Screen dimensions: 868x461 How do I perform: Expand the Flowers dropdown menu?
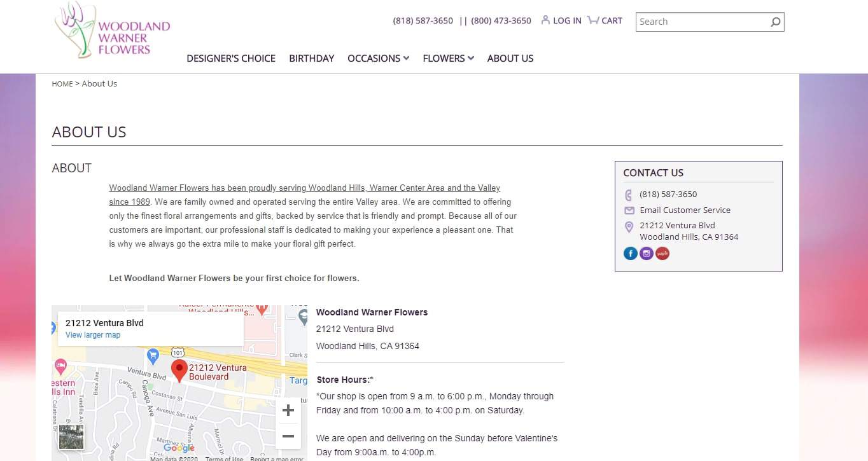449,58
